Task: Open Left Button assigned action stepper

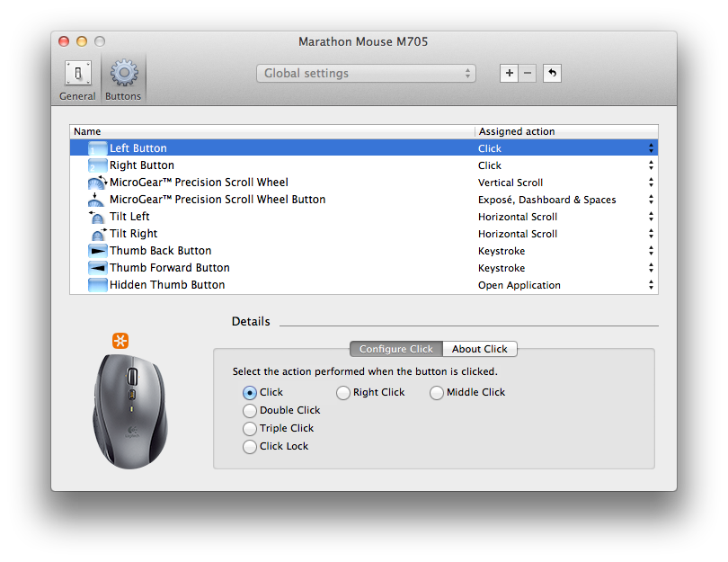Action: click(651, 148)
